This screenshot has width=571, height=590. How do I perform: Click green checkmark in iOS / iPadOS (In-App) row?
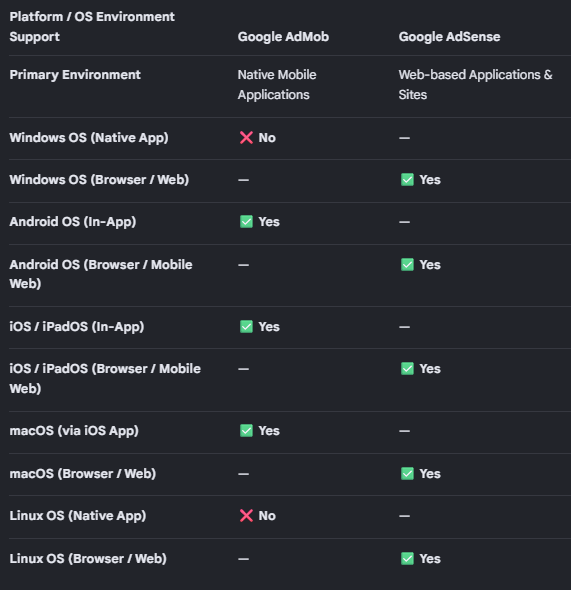coord(246,327)
